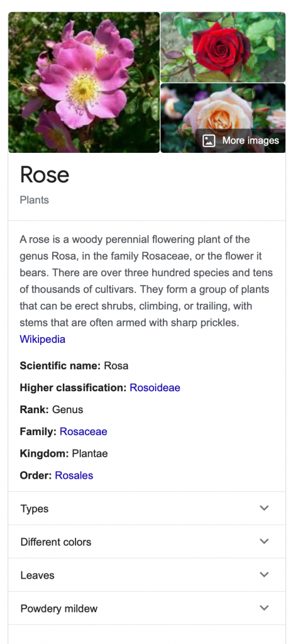The height and width of the screenshot is (644, 293).
Task: Click the chevron arrow beside Different colors
Action: (x=264, y=541)
